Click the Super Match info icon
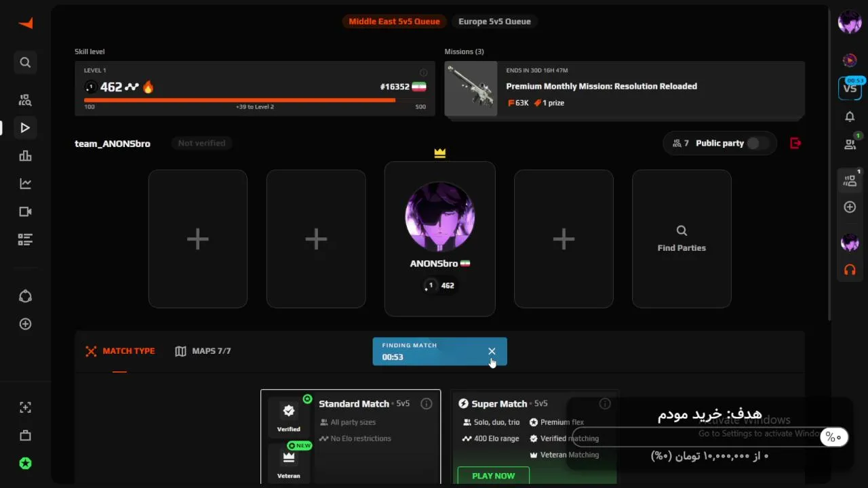This screenshot has width=868, height=488. [x=605, y=404]
